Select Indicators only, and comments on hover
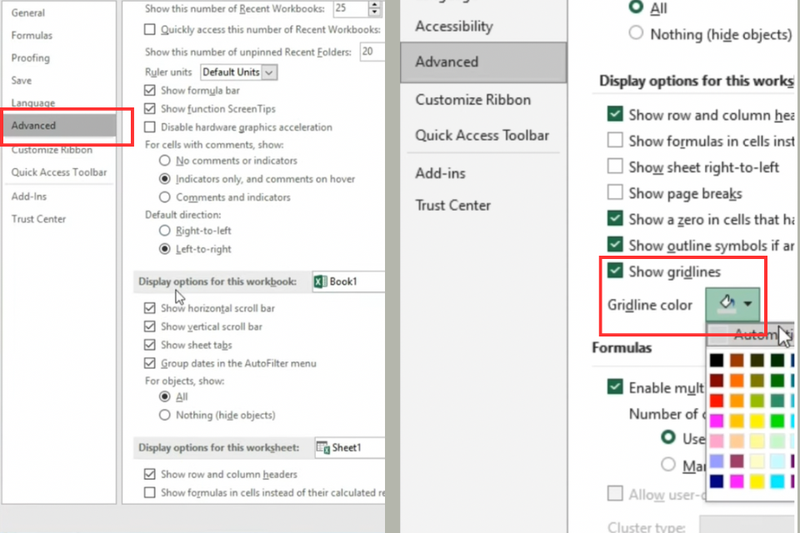Screen dimensions: 800x533 (x=164, y=179)
